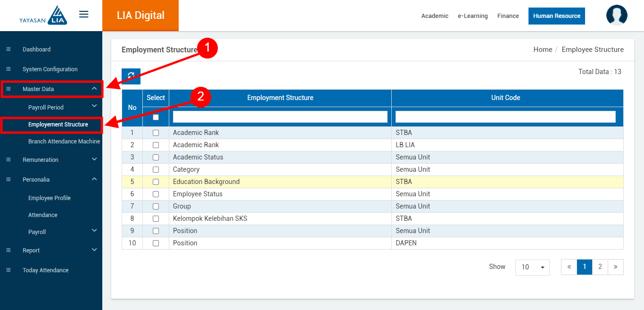The height and width of the screenshot is (310, 644).
Task: Go to last page using double-arrow icon
Action: 616,267
